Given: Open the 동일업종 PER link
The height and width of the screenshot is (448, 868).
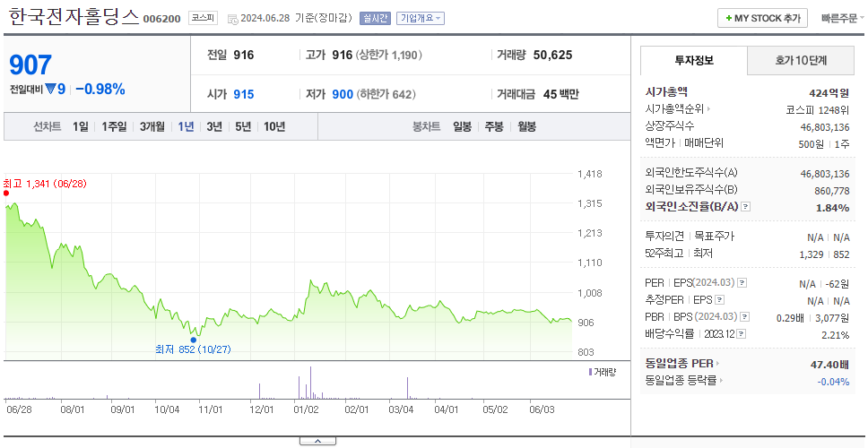Looking at the screenshot, I should [x=682, y=364].
